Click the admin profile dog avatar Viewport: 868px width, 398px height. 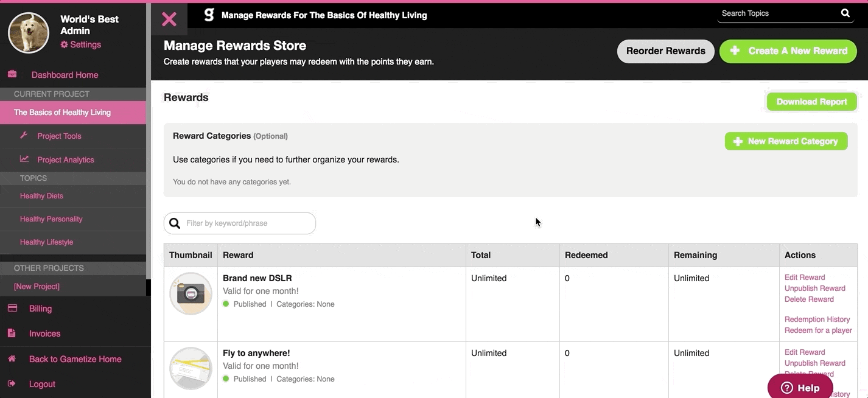[29, 32]
